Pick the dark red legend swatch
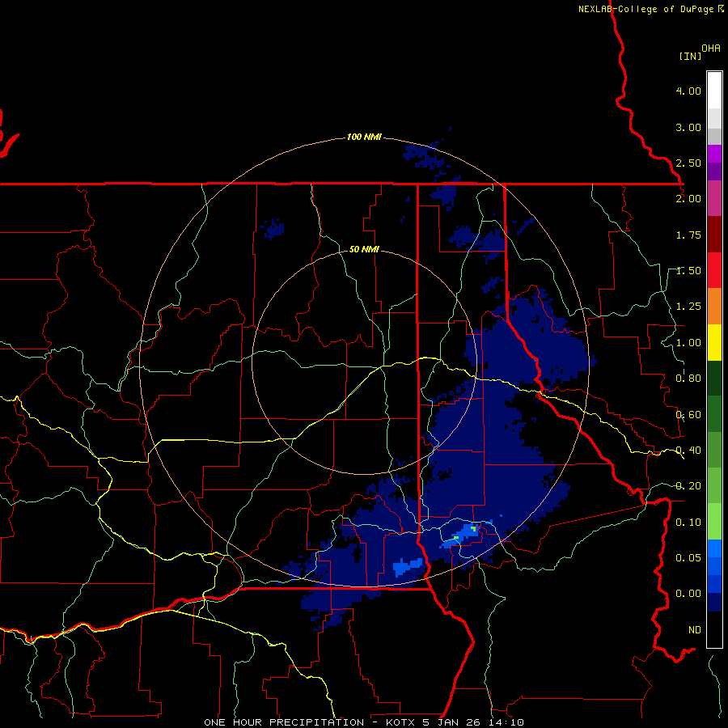The image size is (728, 728). 714,235
